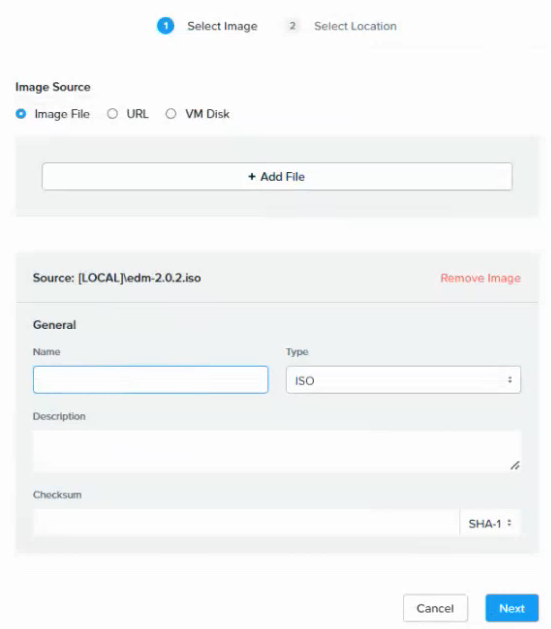Screen dimensions: 551x629
Task: Click the Remove Image link
Action: click(480, 278)
